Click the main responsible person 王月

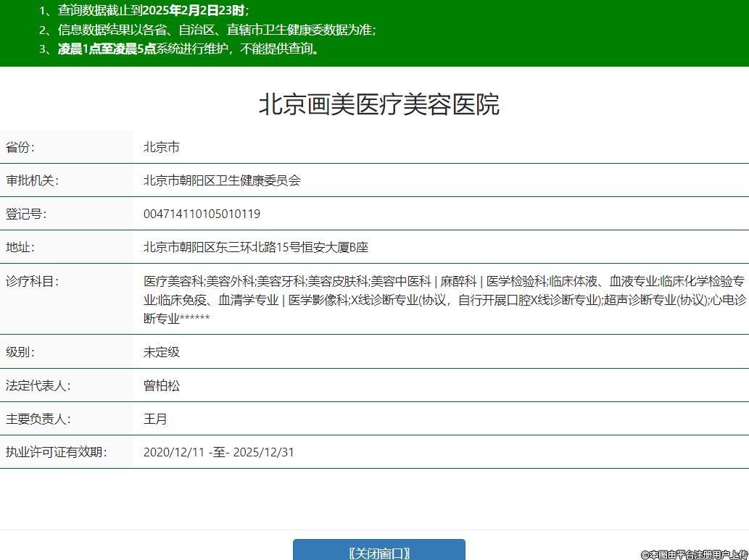click(x=155, y=419)
